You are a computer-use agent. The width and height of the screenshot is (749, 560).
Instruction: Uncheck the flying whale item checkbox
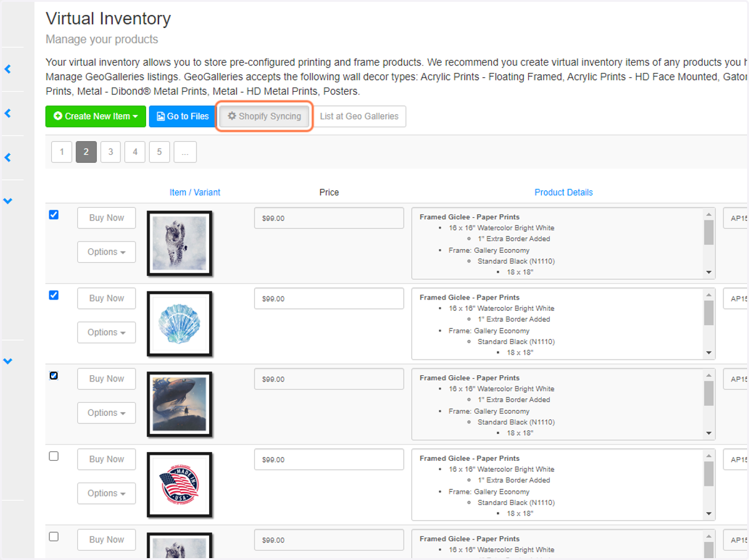54,376
